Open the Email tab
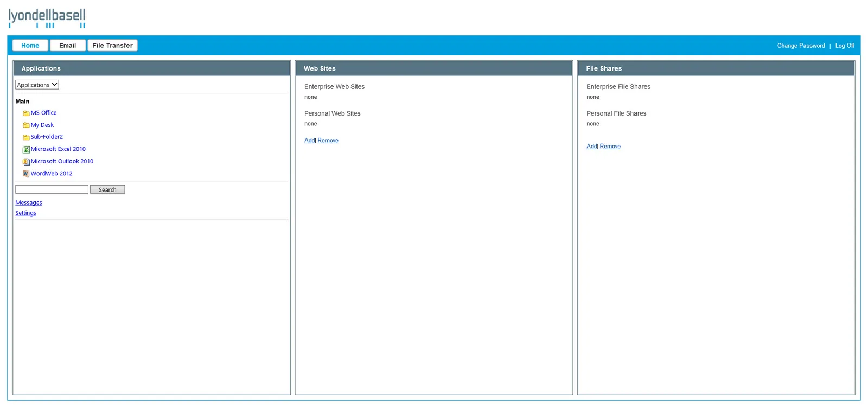Image resolution: width=868 pixels, height=405 pixels. [68, 46]
